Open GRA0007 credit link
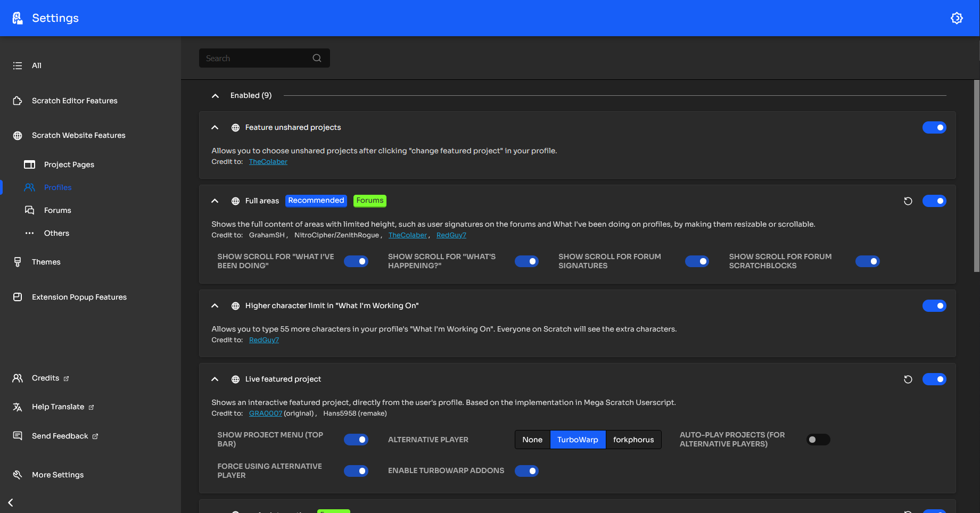The height and width of the screenshot is (513, 980). point(266,413)
